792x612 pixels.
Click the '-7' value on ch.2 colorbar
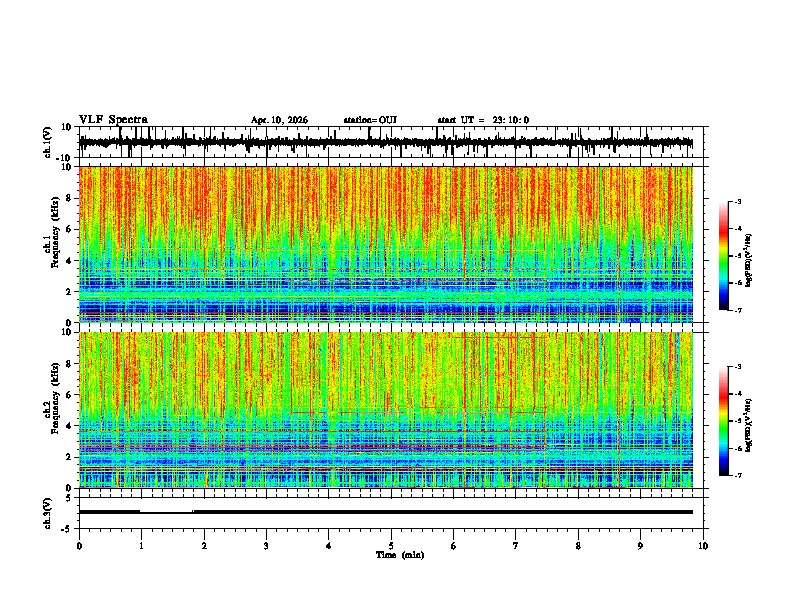pos(738,475)
